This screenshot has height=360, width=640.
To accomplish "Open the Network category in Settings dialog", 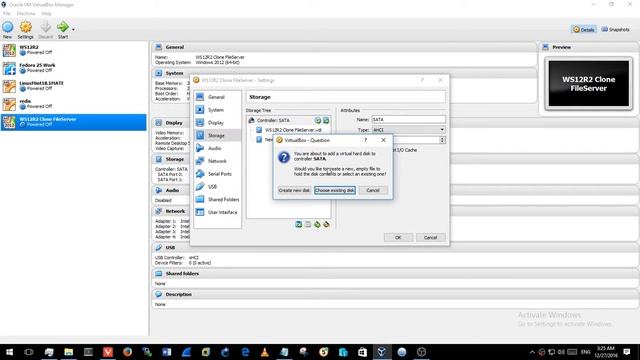I will click(x=217, y=161).
